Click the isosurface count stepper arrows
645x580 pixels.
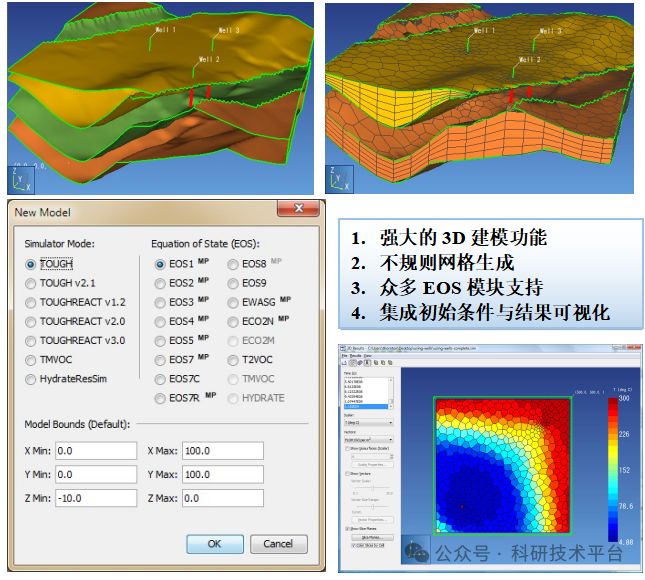coord(392,457)
